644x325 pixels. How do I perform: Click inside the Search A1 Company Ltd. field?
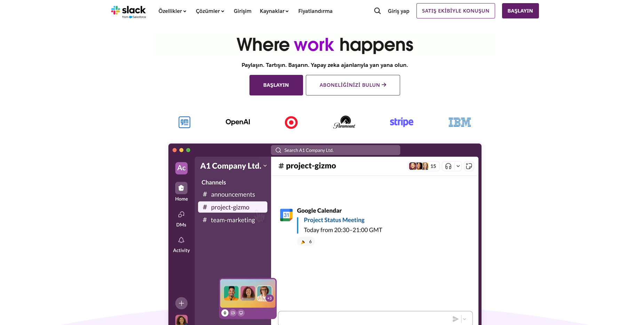point(335,150)
